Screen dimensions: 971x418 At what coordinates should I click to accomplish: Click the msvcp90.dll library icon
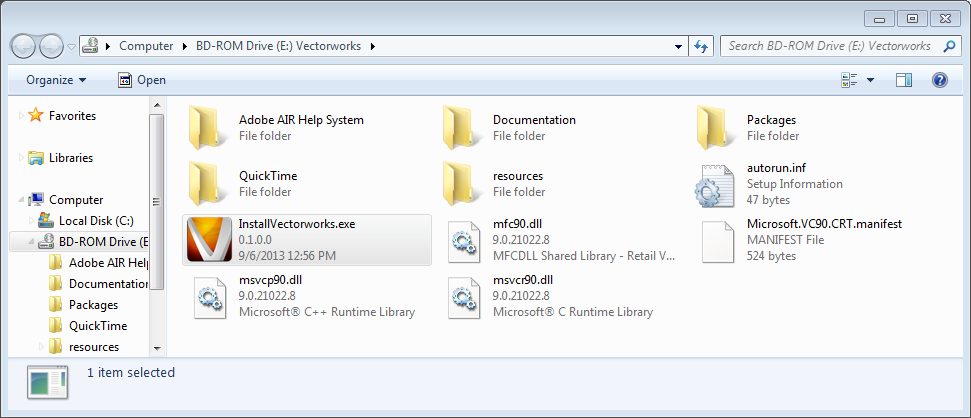pyautogui.click(x=209, y=296)
